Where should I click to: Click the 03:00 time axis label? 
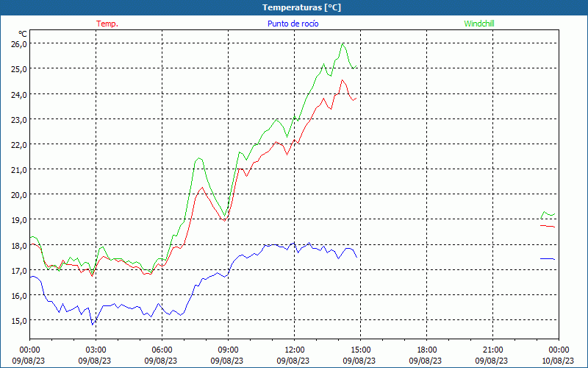(x=96, y=350)
